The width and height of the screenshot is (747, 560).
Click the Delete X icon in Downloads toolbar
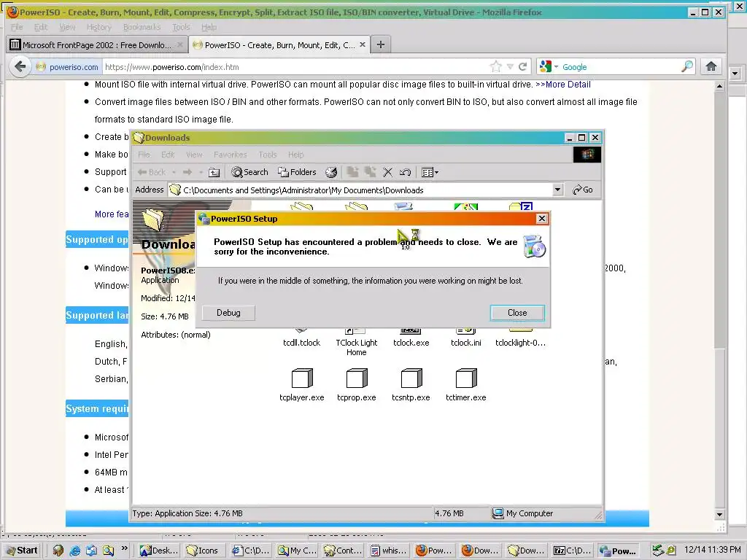pos(388,172)
